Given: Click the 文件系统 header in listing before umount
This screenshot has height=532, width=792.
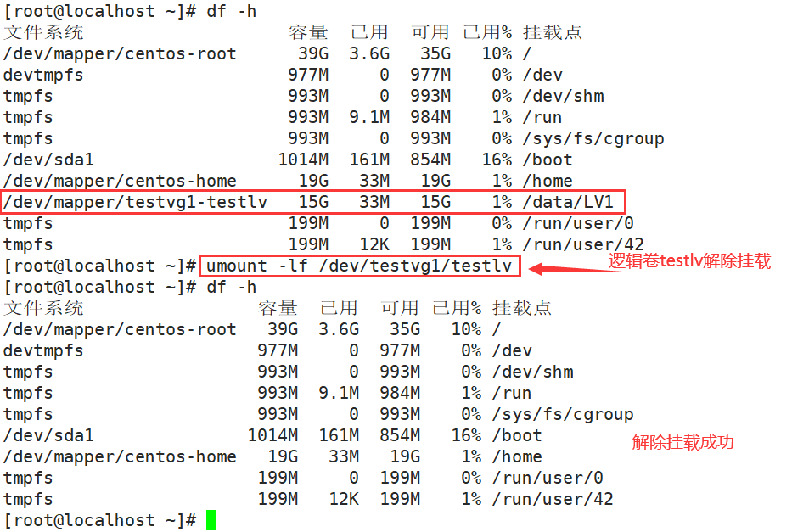Looking at the screenshot, I should [x=43, y=32].
